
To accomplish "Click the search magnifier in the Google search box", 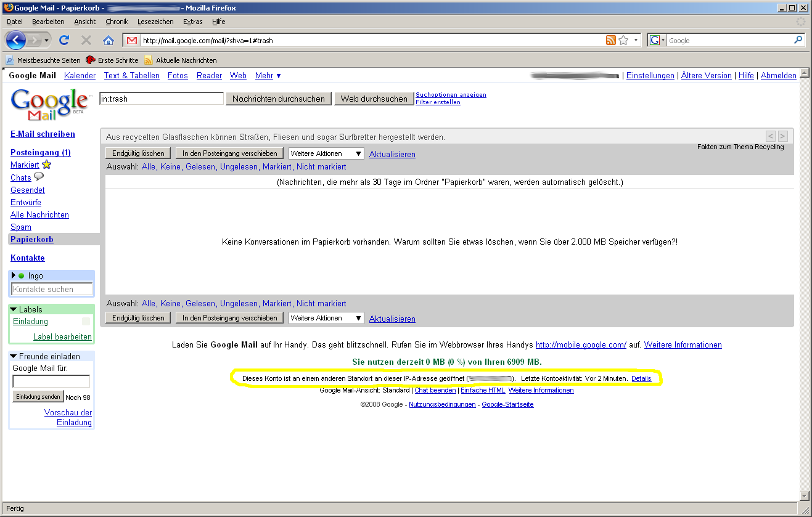I will tap(798, 41).
